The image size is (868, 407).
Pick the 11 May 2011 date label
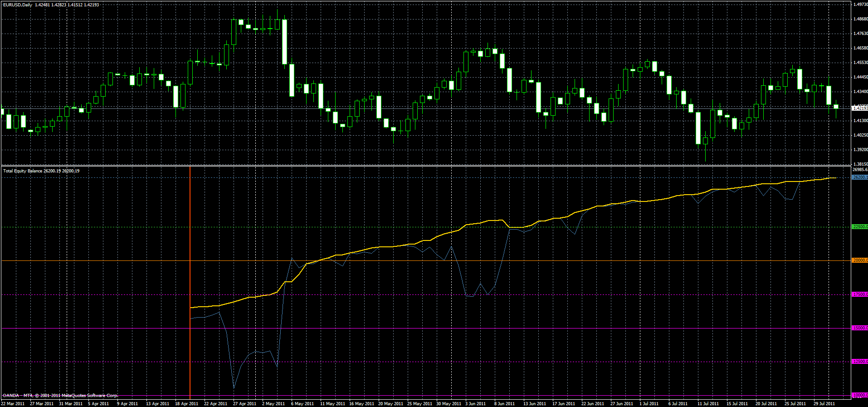coord(332,404)
